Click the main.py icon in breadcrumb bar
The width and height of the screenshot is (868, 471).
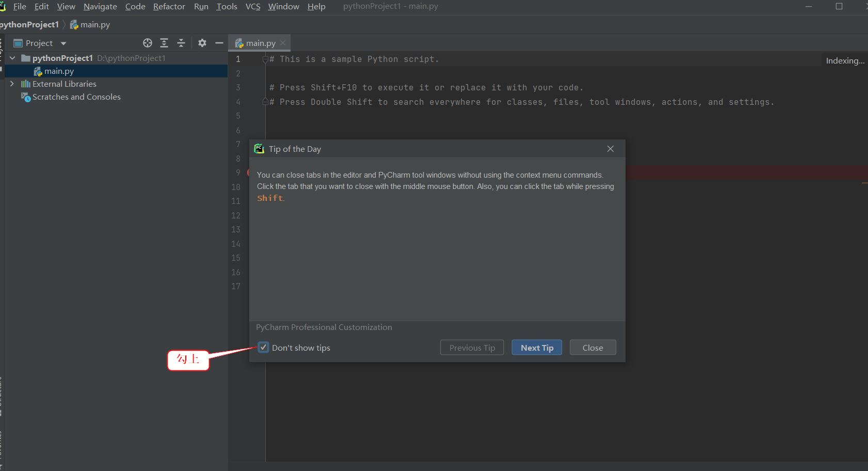click(x=74, y=24)
